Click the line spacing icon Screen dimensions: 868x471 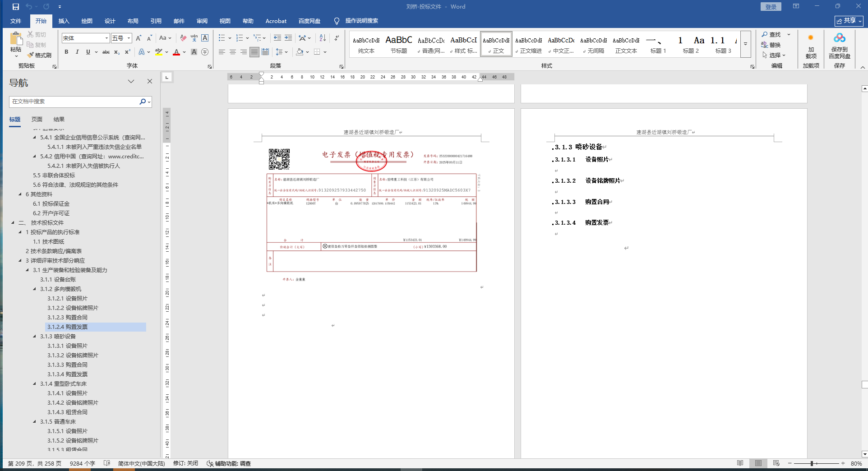coord(279,52)
